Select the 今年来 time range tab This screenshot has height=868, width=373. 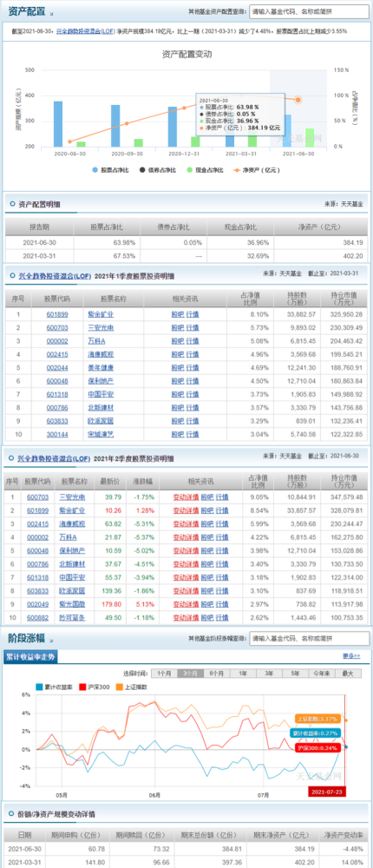click(x=321, y=674)
